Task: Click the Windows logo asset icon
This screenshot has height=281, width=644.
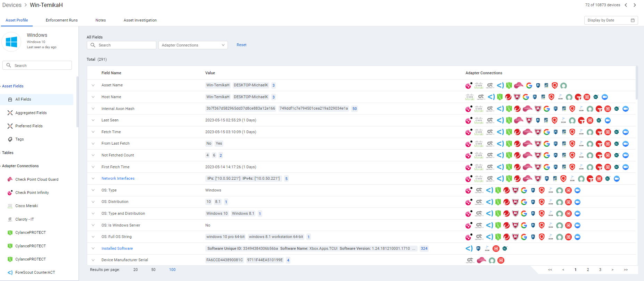Action: coord(11,42)
